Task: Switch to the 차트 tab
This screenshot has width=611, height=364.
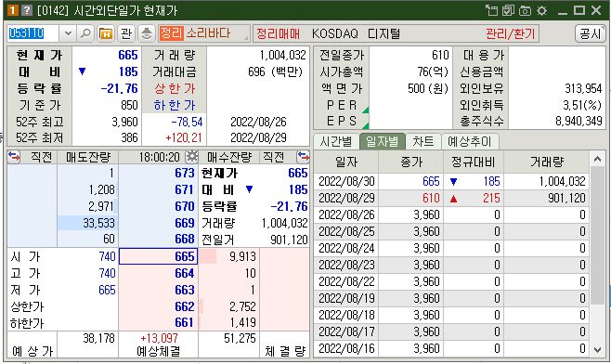Action: (x=422, y=141)
